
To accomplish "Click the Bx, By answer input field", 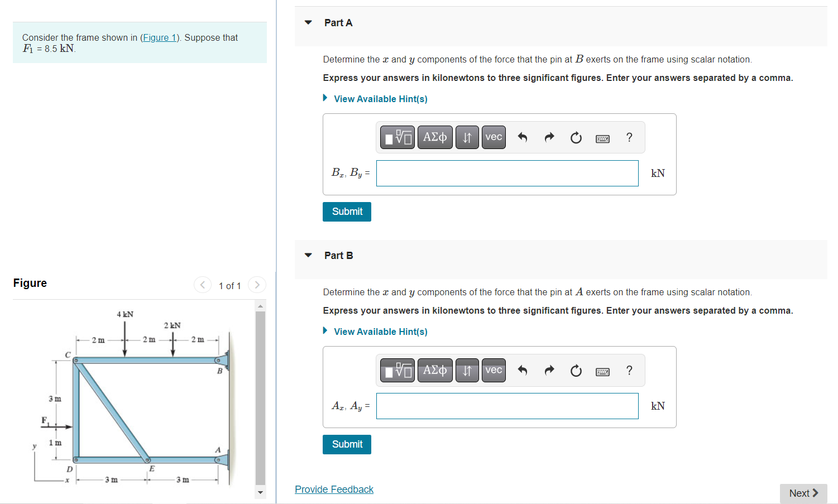I will pyautogui.click(x=507, y=173).
